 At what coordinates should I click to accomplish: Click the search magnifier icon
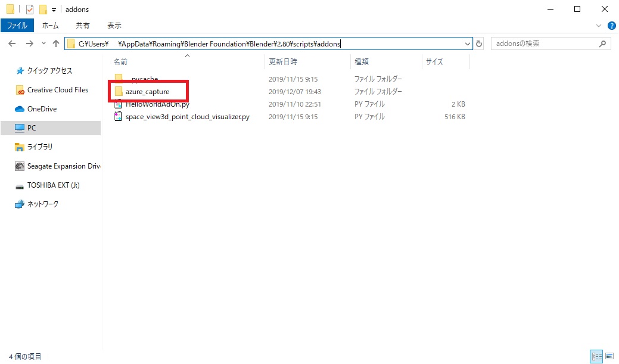tap(602, 43)
